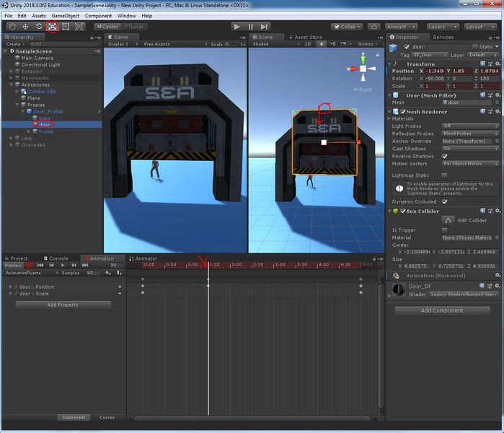Disable the Mesh Renderer checkbox
Viewport: 504px width, 433px height.
(x=403, y=112)
